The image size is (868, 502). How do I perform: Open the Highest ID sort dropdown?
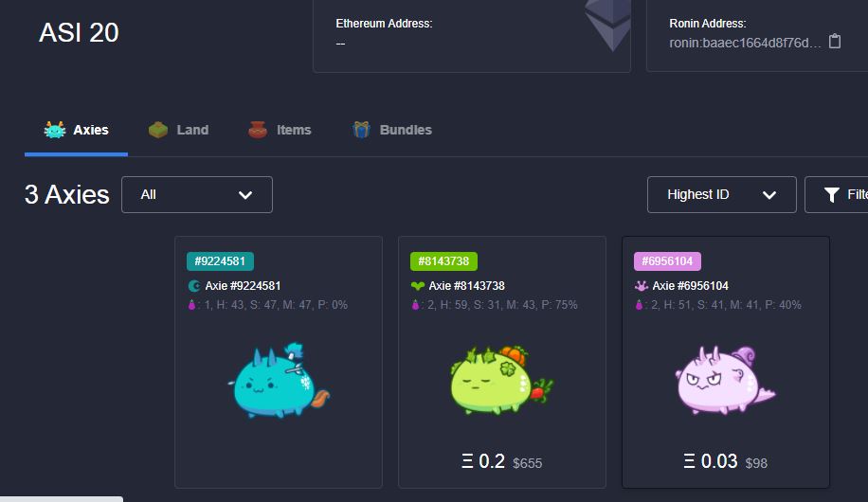click(722, 195)
